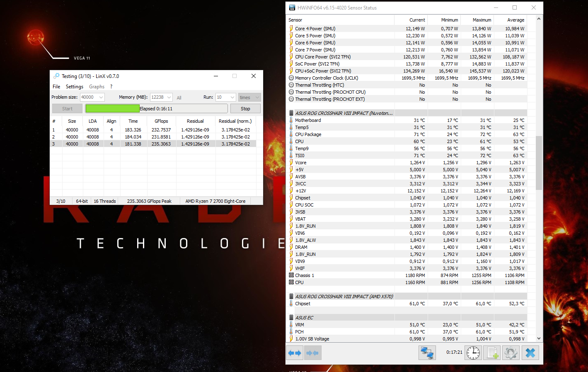This screenshot has height=372, width=588.
Task: Select the 'SoC Power (SVI2 TFN)' row
Action: tap(407, 64)
